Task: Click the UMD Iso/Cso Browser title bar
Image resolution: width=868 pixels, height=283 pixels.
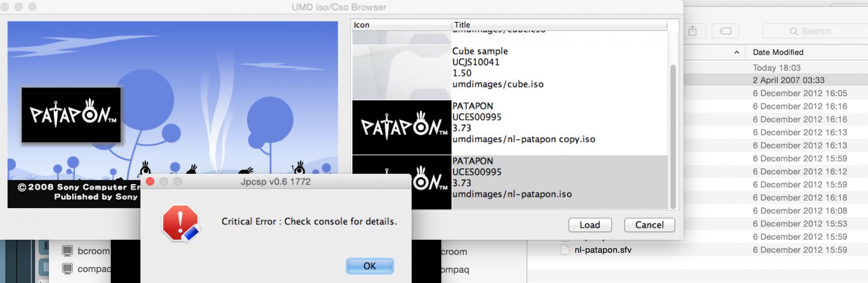Action: 339,7
